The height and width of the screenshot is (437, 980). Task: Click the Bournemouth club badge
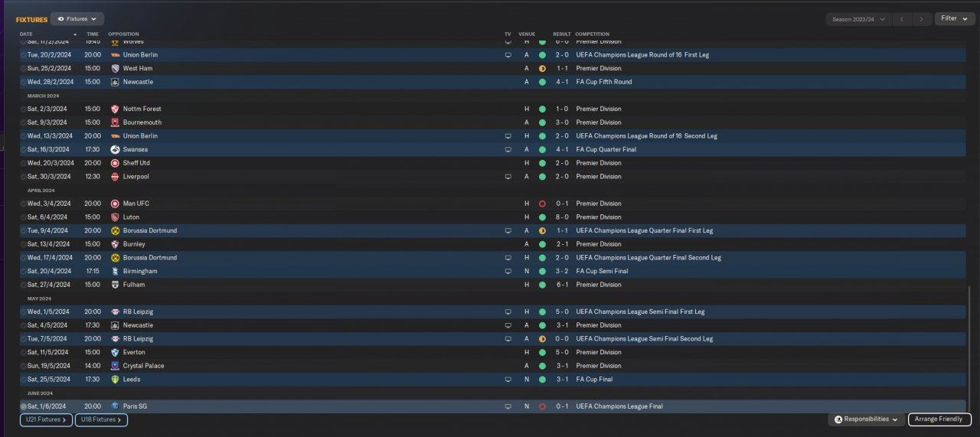(x=115, y=122)
